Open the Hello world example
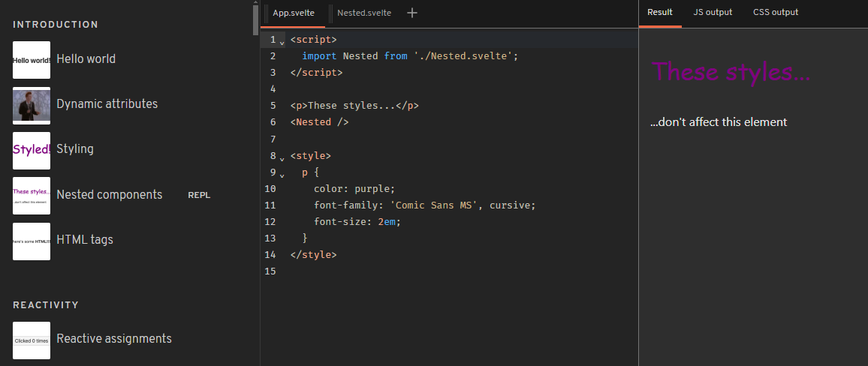The height and width of the screenshot is (366, 868). click(x=86, y=58)
